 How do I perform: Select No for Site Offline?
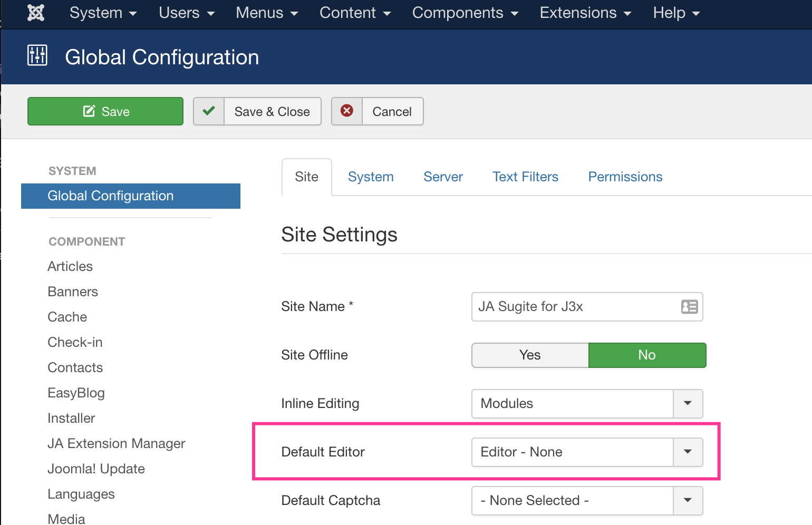[x=647, y=355]
